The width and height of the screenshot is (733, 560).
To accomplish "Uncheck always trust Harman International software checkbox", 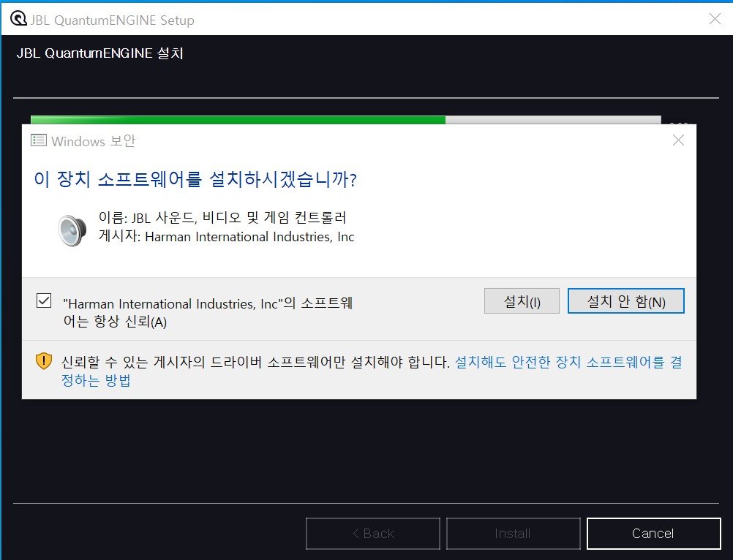I will point(44,300).
